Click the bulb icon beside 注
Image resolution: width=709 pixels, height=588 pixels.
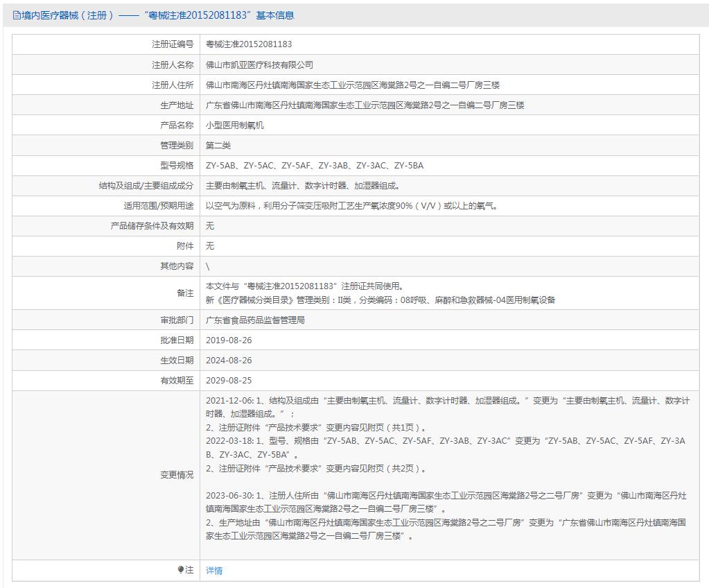[x=182, y=570]
